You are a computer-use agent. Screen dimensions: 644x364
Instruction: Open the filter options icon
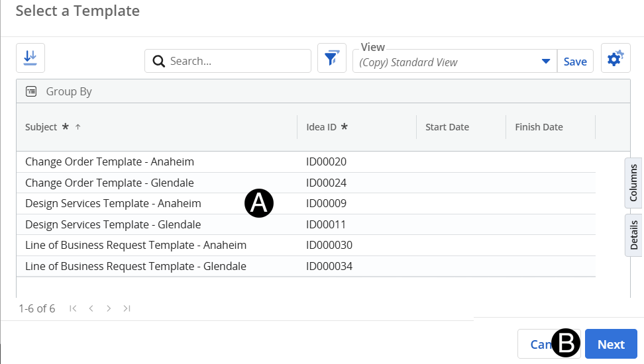coord(331,59)
